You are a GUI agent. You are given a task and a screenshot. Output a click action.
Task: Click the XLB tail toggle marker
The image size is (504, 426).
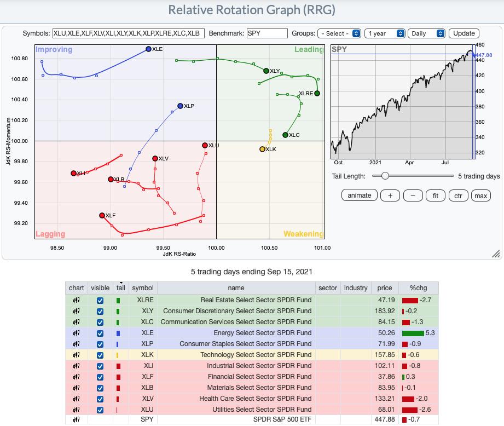tap(118, 388)
